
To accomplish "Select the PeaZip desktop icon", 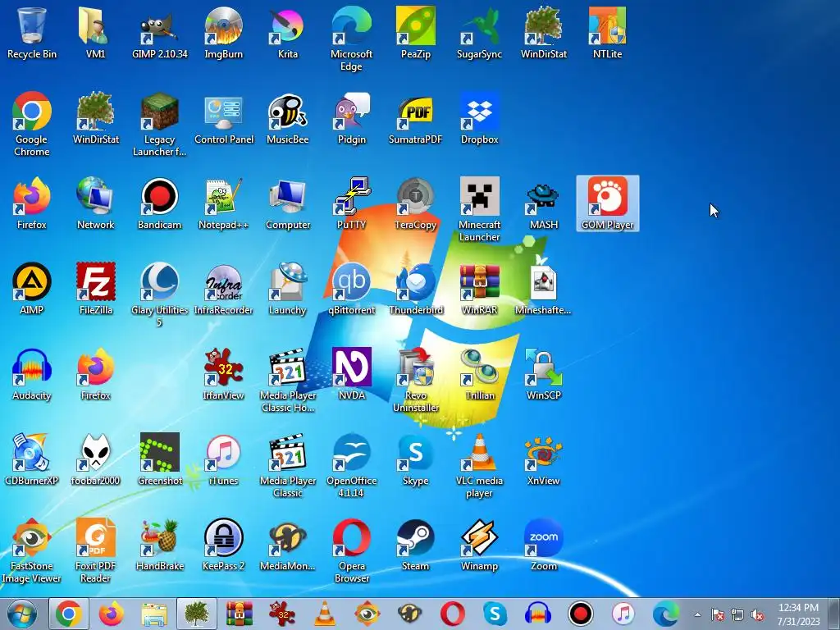I will coord(416,33).
